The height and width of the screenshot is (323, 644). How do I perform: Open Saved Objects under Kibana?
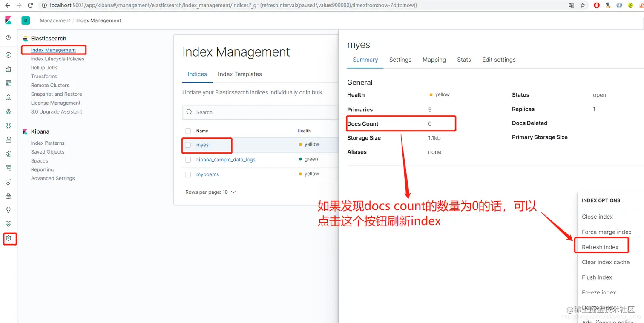(48, 152)
